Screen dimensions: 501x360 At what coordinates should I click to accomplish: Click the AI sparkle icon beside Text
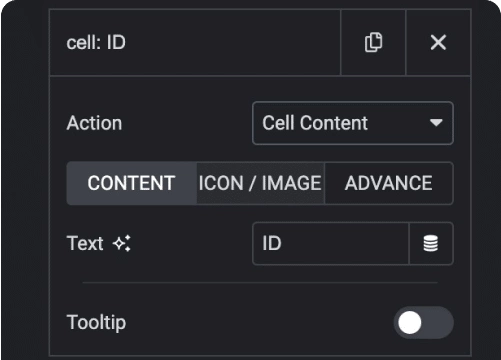(x=122, y=243)
